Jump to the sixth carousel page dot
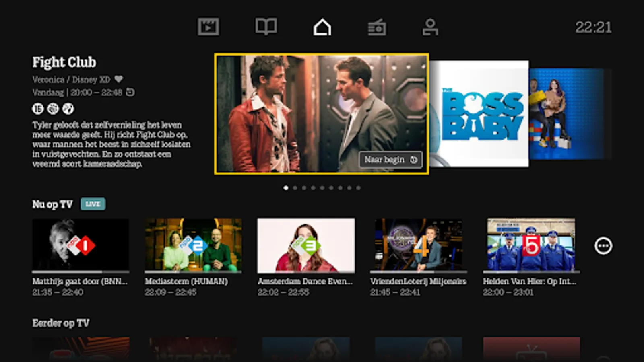 [x=331, y=188]
